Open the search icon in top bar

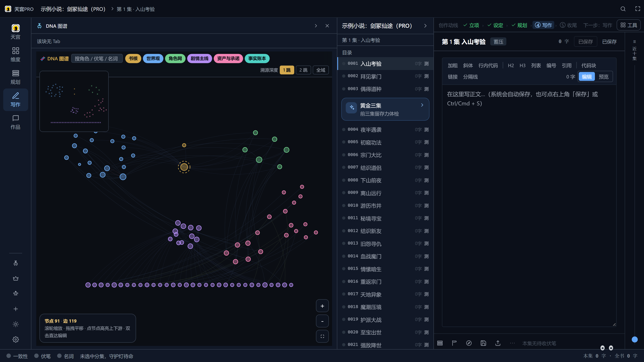pos(623,9)
